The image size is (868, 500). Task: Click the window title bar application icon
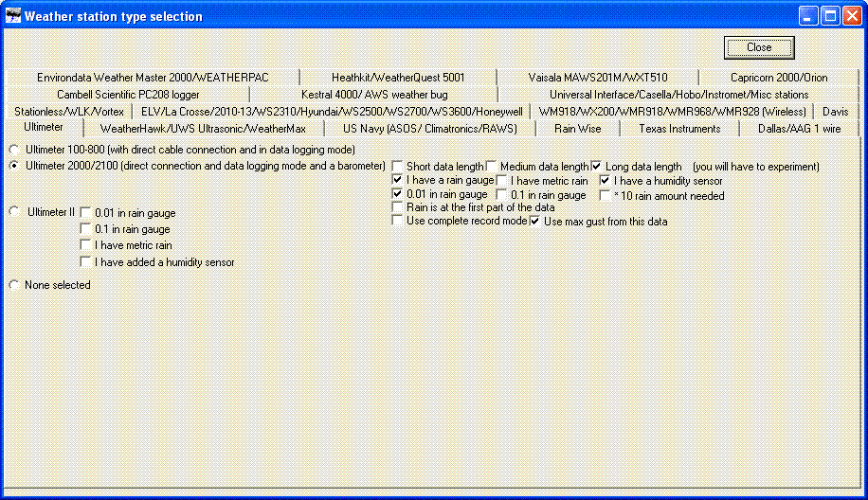13,16
